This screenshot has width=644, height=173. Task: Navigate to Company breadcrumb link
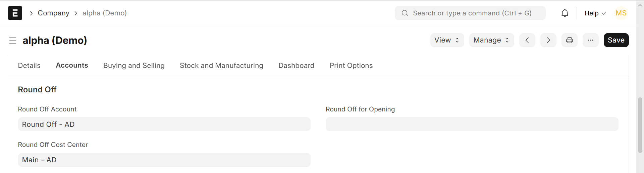coord(53,13)
